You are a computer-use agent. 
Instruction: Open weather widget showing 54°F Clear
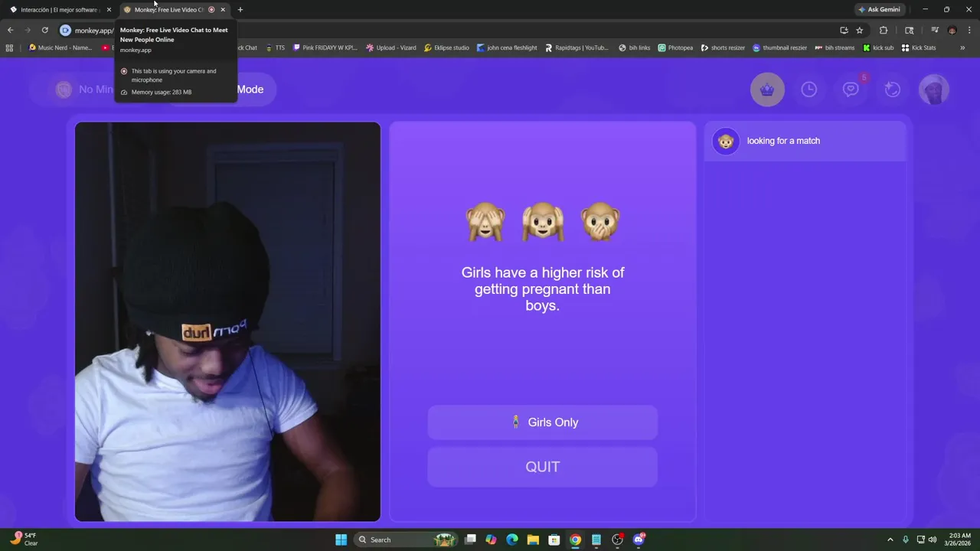click(x=23, y=540)
